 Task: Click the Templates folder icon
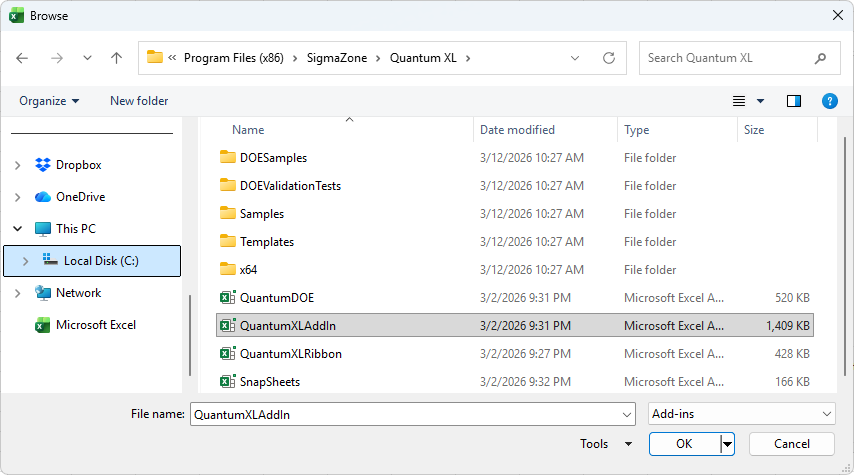(228, 241)
